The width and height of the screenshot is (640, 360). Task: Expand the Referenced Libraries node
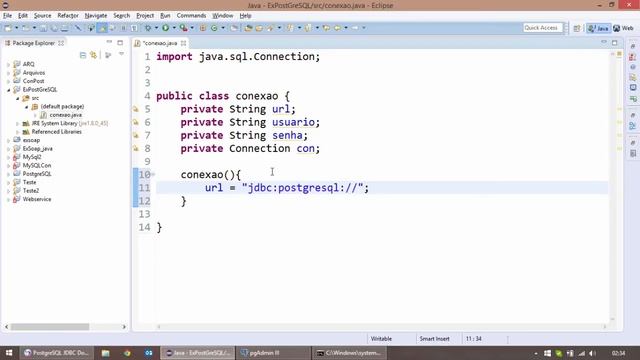click(18, 132)
